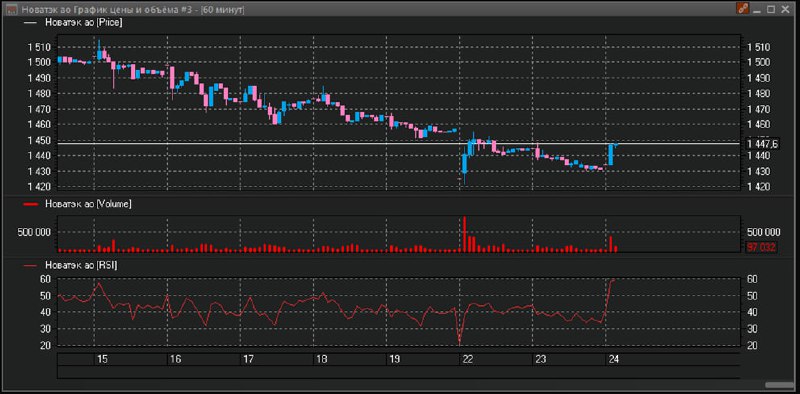Click the window title Новатэк ао График цены

point(133,9)
